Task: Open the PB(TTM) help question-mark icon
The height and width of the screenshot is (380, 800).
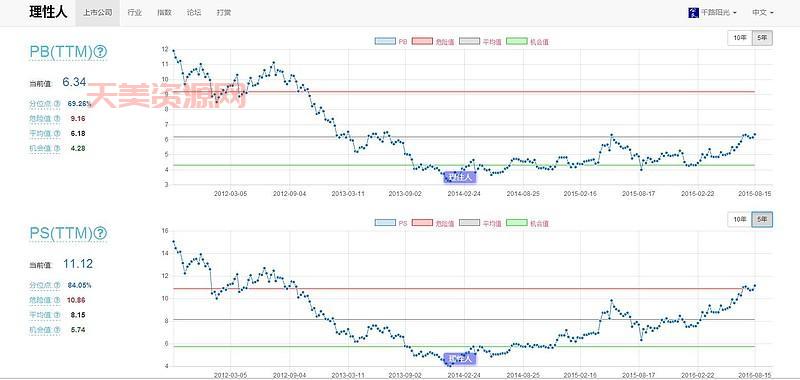Action: 101,52
